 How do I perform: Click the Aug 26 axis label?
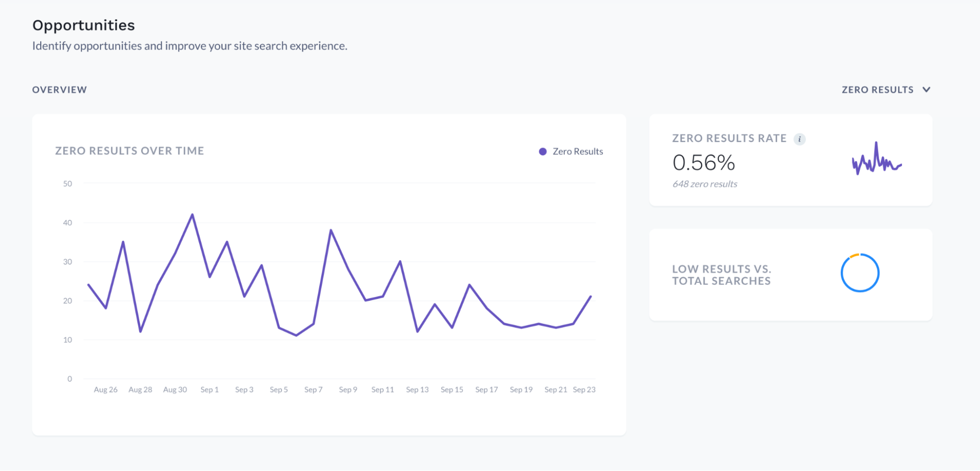(106, 390)
